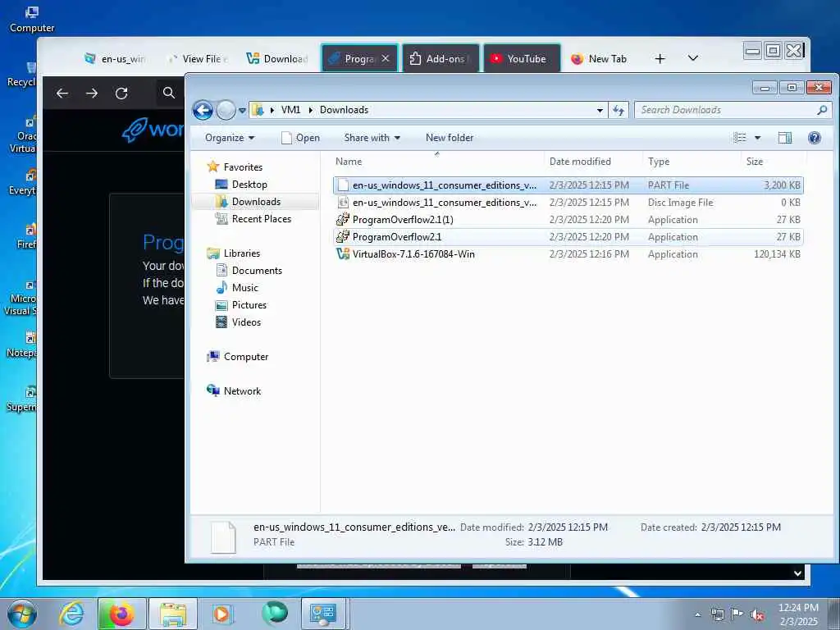Screen dimensions: 840x630
Task: Select Libraries in the navigation pane
Action: pos(234,253)
